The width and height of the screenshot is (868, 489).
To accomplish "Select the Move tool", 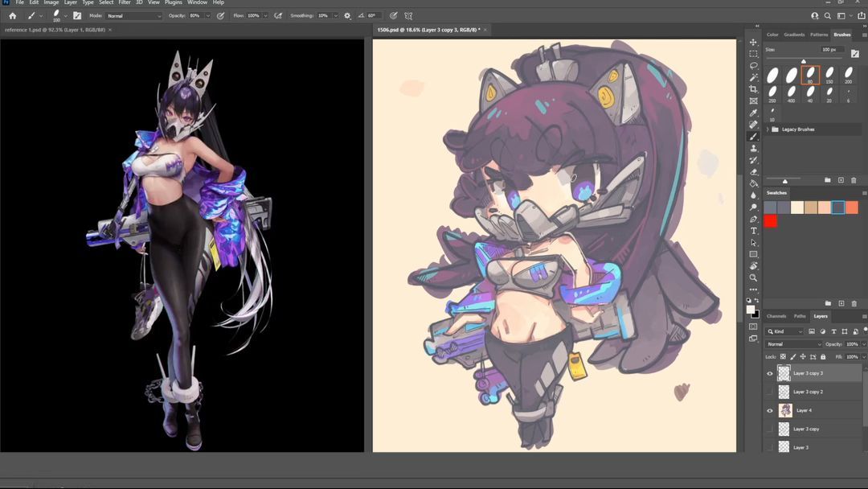I will tap(753, 42).
